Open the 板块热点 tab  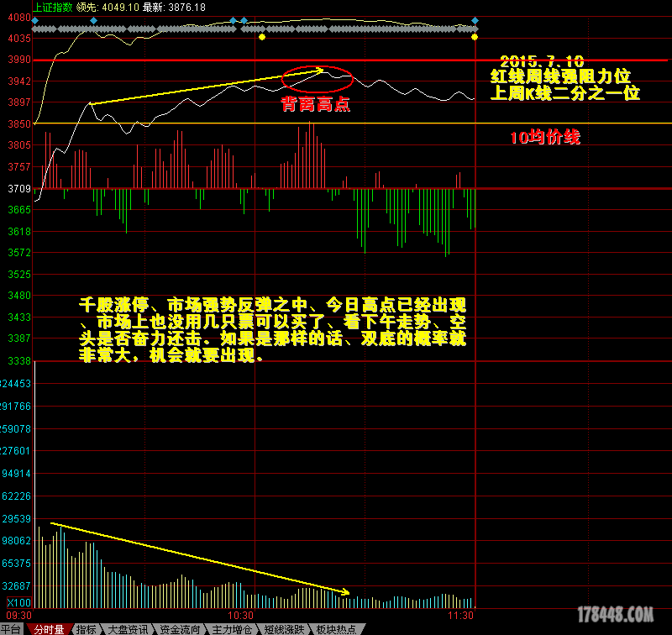tap(337, 629)
